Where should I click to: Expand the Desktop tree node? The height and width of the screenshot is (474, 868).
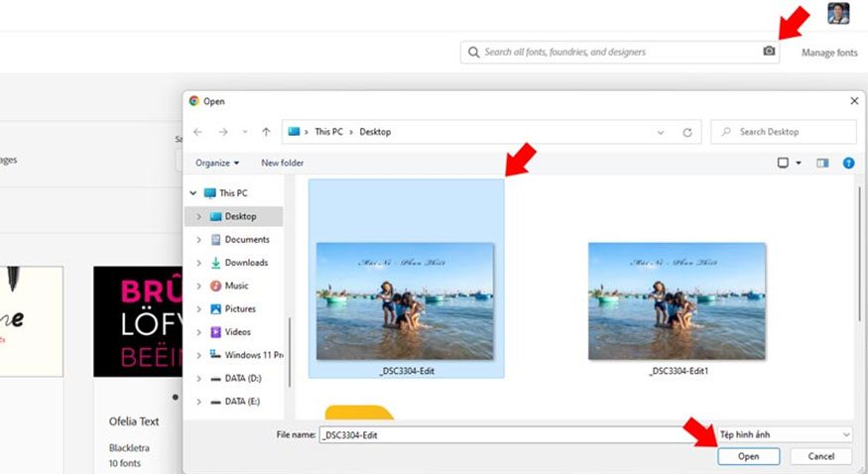tap(198, 216)
